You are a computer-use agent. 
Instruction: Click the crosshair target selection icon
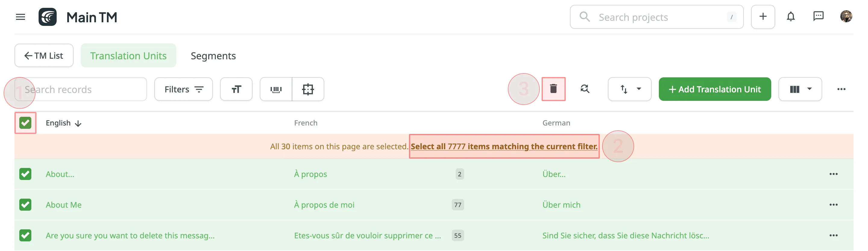click(x=309, y=89)
